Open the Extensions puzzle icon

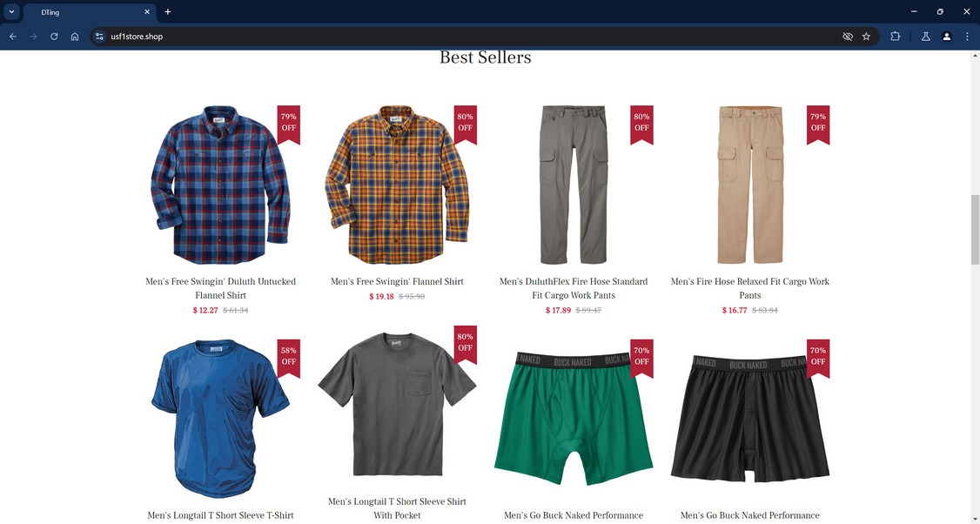(x=895, y=37)
